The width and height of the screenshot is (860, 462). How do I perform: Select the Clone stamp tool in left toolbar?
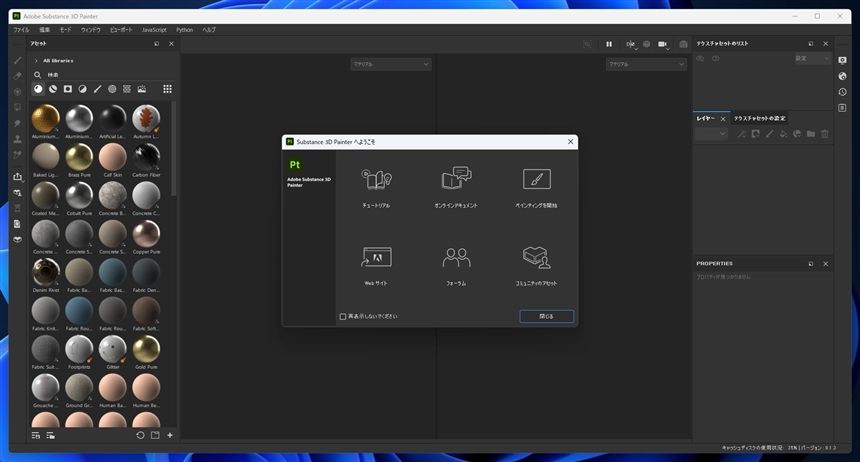pyautogui.click(x=18, y=139)
